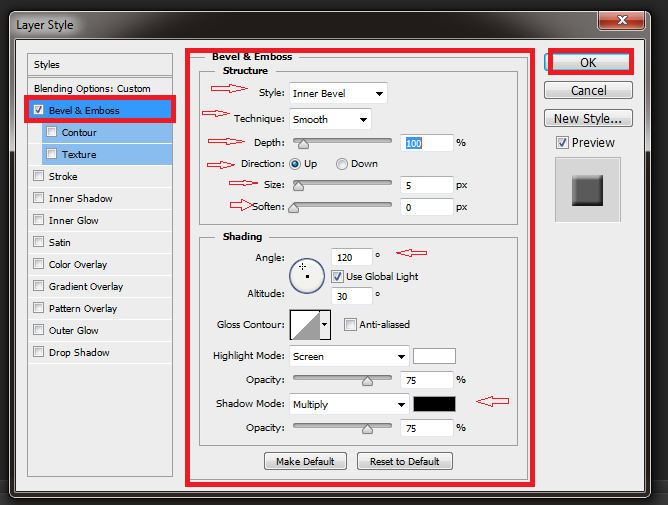This screenshot has height=505, width=668.
Task: Tick the Drop Shadow checkbox
Action: tap(38, 352)
